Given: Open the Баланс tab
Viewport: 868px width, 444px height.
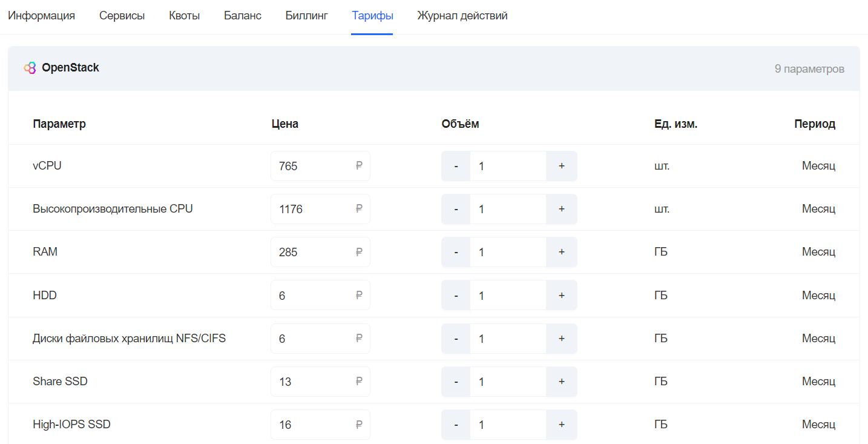Looking at the screenshot, I should pos(243,16).
